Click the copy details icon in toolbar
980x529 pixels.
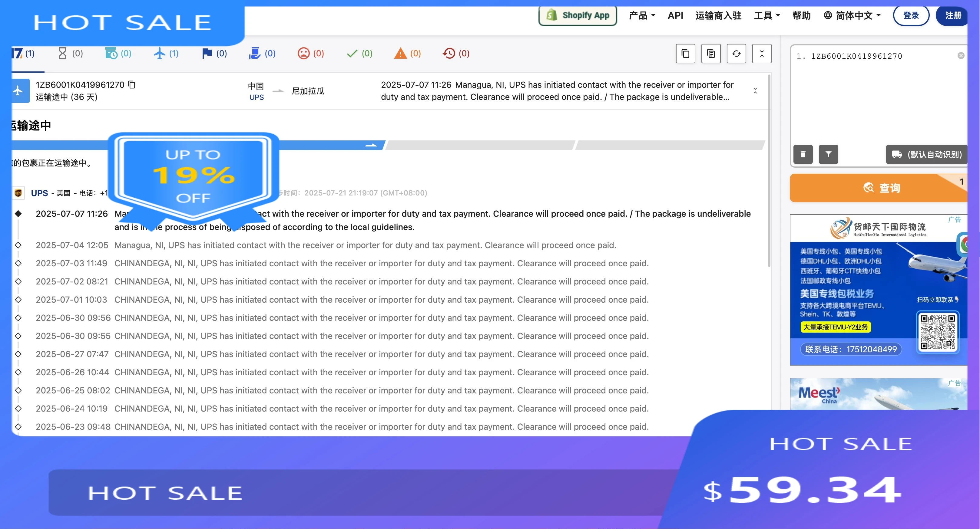click(711, 54)
